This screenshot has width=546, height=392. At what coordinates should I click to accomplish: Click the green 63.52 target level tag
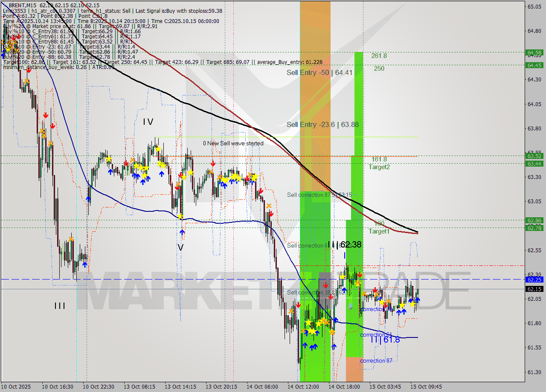pos(534,157)
